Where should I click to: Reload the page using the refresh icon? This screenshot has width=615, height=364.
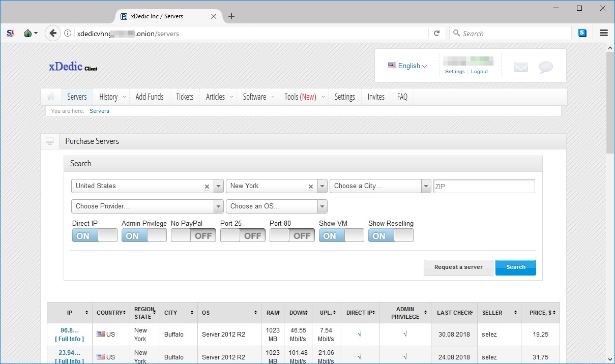(436, 34)
